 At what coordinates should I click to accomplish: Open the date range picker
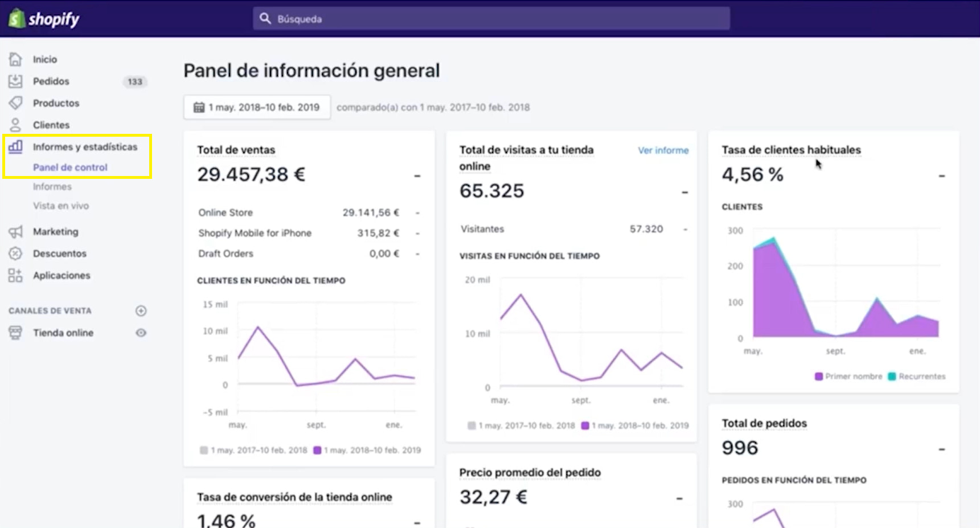coord(257,107)
